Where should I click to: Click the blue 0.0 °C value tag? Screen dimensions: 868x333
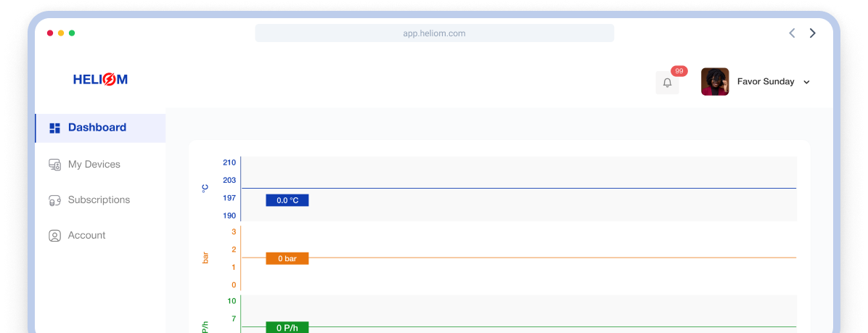point(287,200)
